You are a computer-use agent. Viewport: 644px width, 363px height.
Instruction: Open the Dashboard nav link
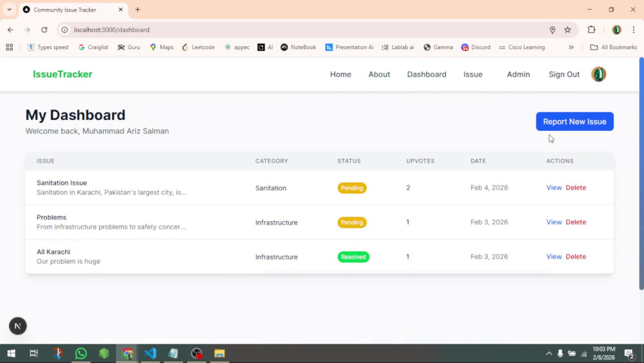pos(427,74)
